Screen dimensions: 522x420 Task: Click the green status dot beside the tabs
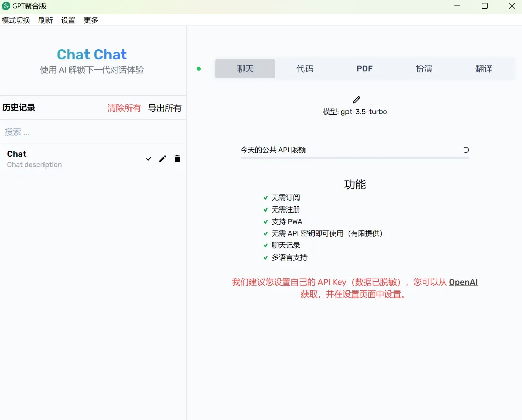click(x=199, y=69)
